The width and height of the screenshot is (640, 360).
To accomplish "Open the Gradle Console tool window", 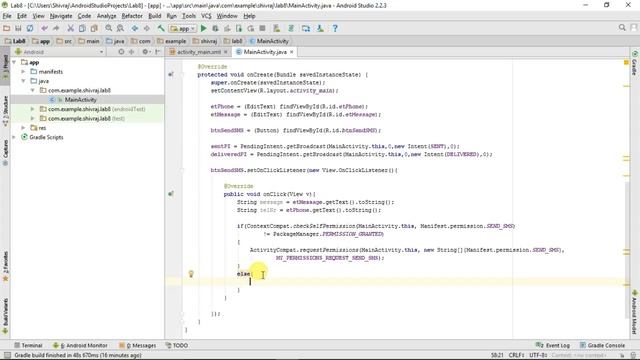I will [x=602, y=345].
